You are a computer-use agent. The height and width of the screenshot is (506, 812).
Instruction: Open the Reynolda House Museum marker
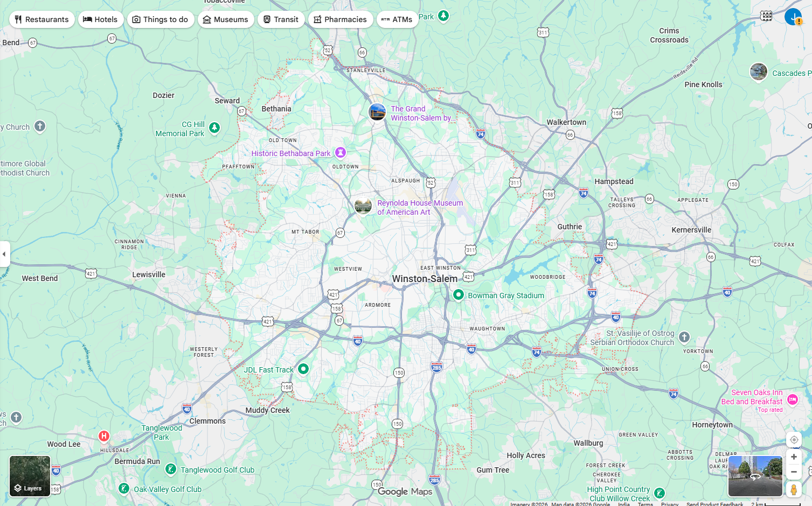tap(363, 206)
